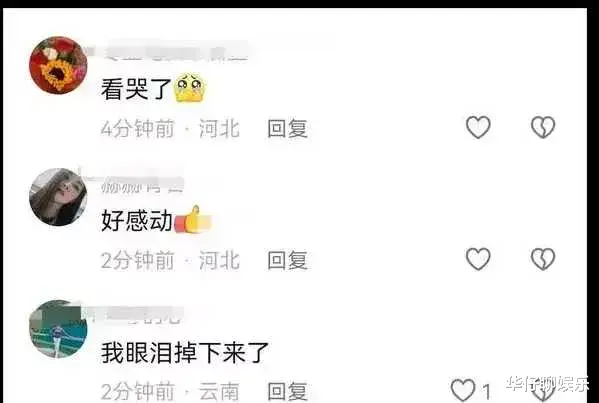Dislike the "好感动" comment with broken heart
Screen dimensions: 599x403
[543, 259]
